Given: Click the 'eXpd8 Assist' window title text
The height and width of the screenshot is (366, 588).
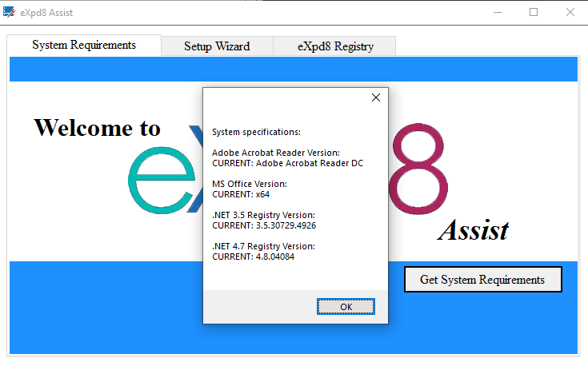Looking at the screenshot, I should [46, 13].
